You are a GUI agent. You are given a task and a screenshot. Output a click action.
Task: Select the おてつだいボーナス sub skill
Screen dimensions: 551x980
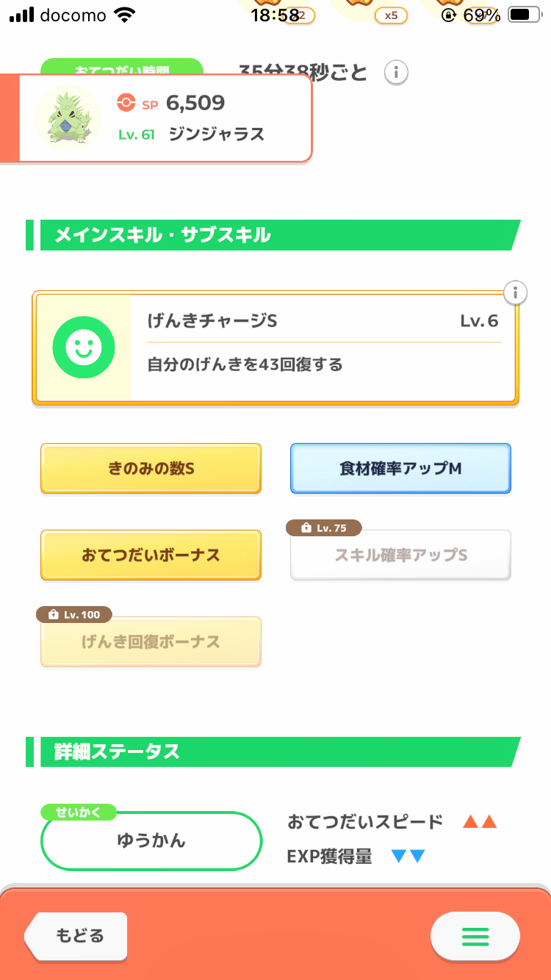point(151,555)
